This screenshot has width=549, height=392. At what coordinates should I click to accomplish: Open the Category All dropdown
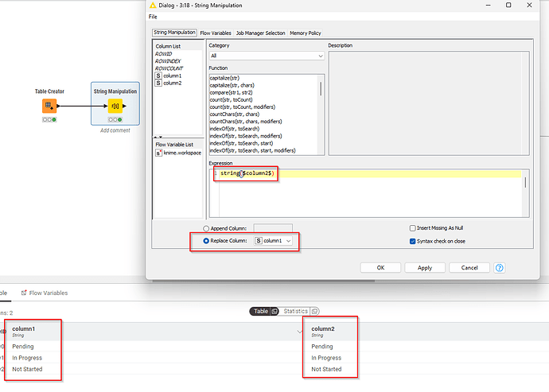tap(267, 56)
